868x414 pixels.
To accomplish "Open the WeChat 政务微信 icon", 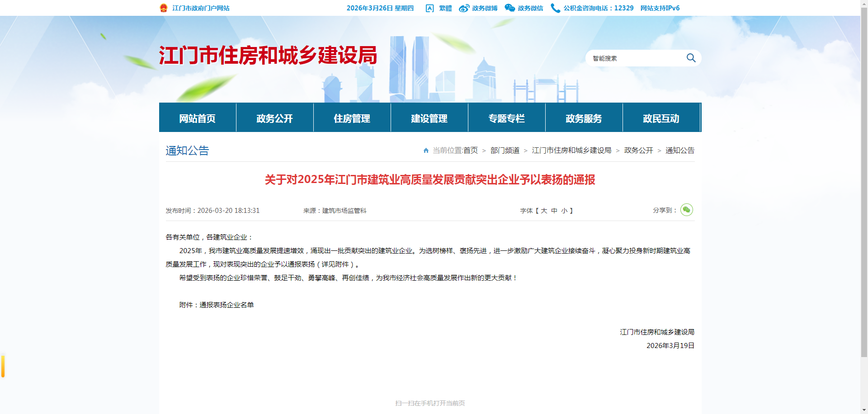I will pos(510,8).
